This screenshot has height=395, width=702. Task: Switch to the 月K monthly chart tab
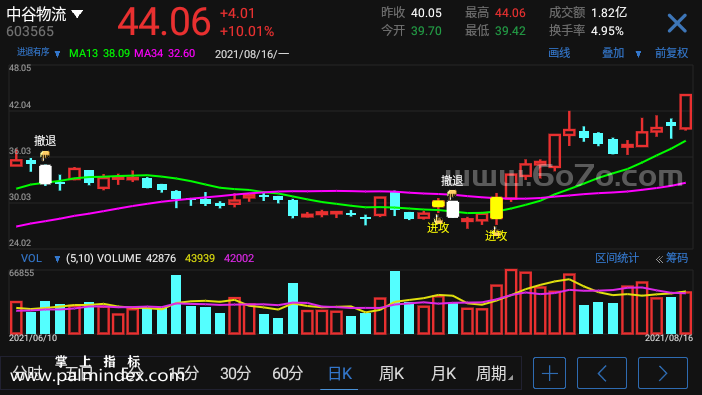tap(443, 373)
